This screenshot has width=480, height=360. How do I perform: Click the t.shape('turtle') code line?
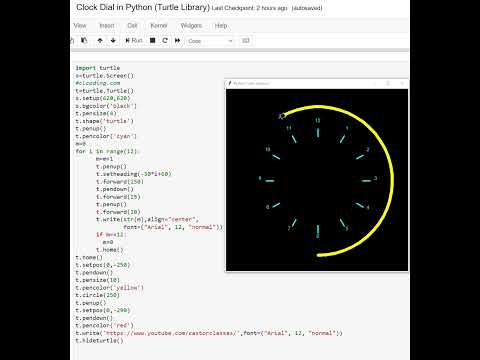(x=104, y=121)
